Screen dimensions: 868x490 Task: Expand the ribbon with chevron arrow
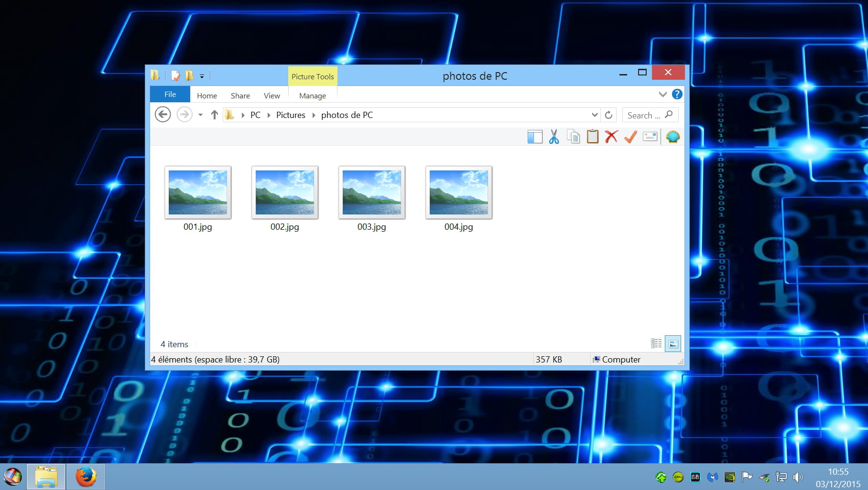(662, 95)
